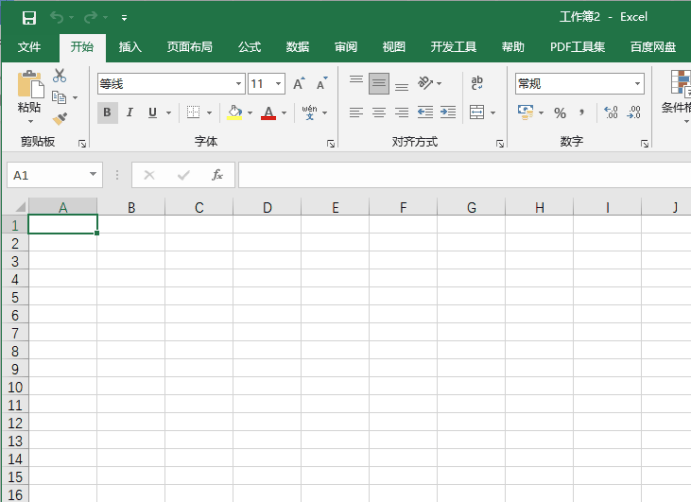Click the Select All corner triangle
Viewport: 691px width, 502px height.
18,207
